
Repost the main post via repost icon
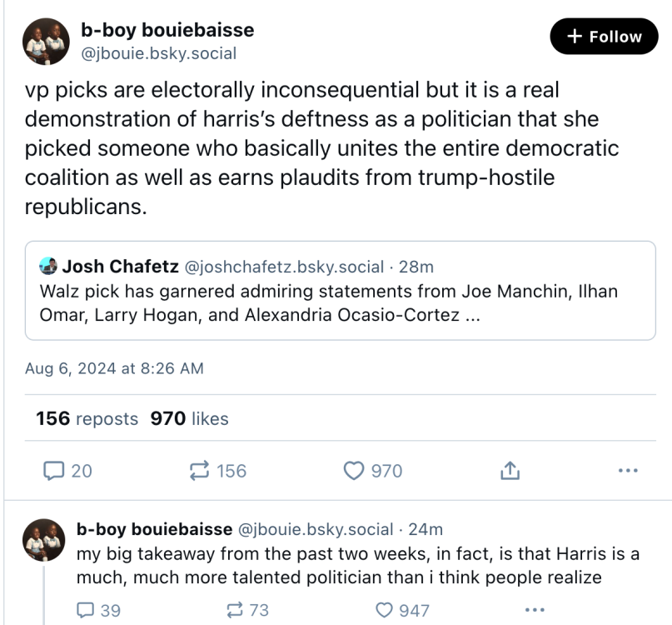tap(201, 471)
